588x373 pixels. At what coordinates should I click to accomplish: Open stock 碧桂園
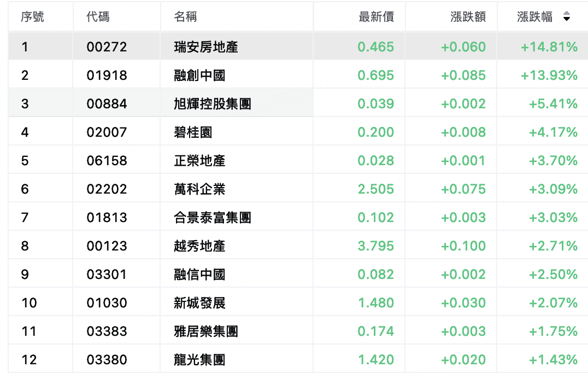pos(193,132)
